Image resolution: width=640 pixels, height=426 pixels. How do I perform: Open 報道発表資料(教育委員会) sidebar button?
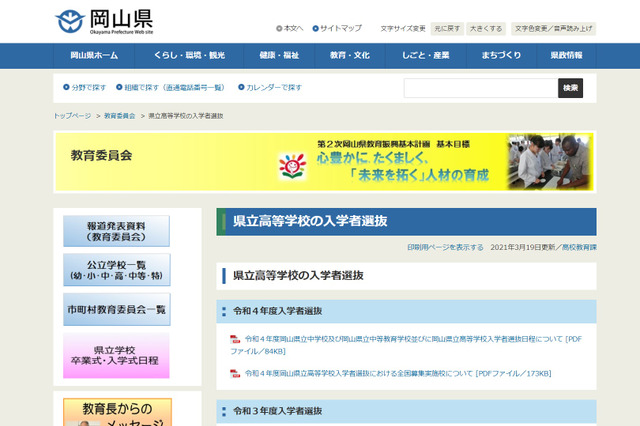coord(116,231)
